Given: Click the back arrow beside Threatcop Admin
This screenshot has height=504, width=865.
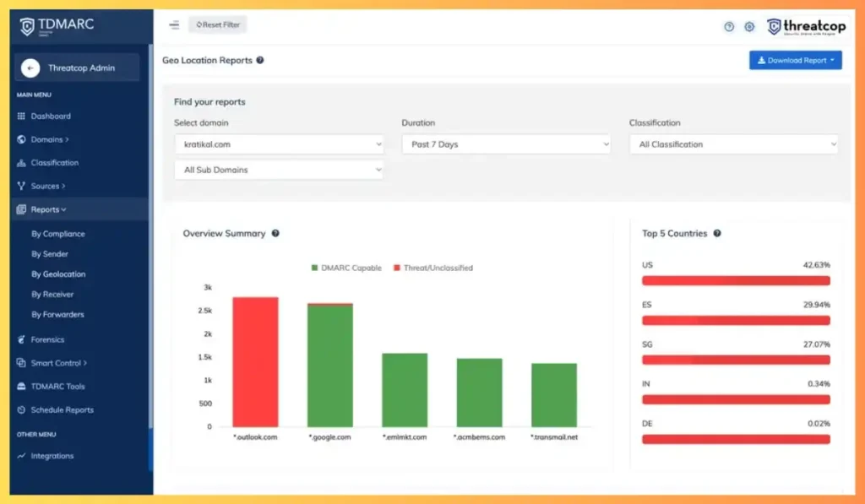Looking at the screenshot, I should tap(30, 68).
